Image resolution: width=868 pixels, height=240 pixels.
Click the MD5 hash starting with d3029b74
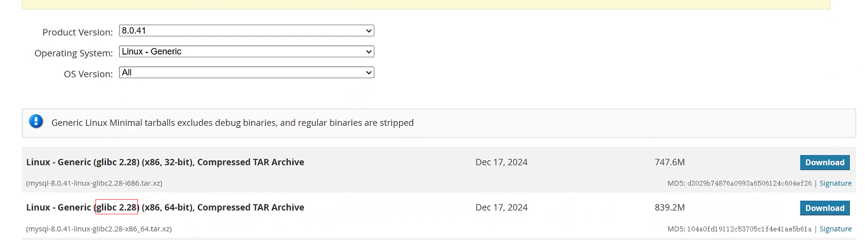[749, 183]
